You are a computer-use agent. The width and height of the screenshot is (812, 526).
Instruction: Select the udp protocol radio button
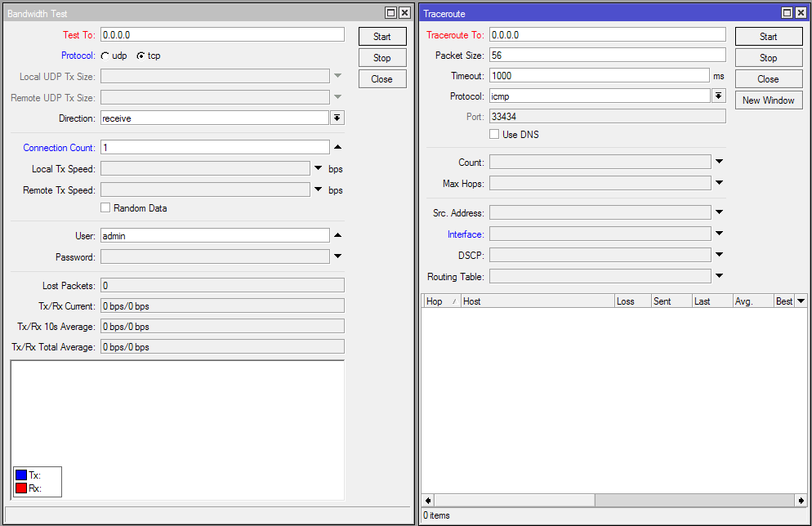coord(105,56)
